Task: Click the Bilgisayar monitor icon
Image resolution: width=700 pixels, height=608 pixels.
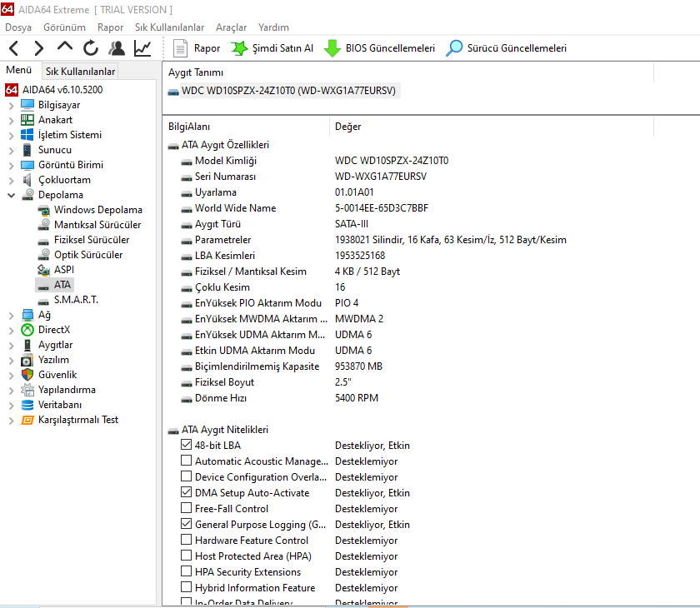Action: 27,105
